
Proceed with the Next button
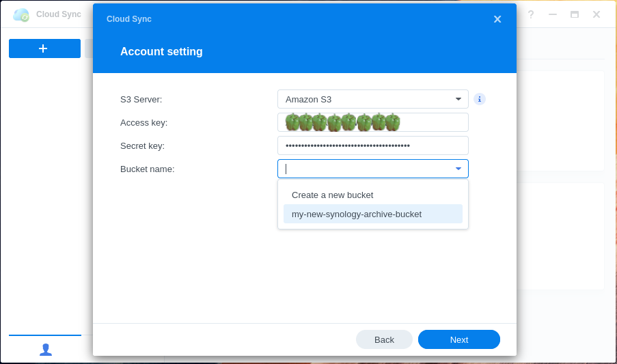(x=458, y=339)
